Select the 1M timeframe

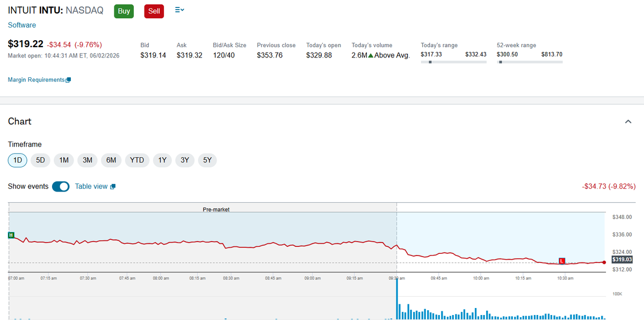click(64, 160)
